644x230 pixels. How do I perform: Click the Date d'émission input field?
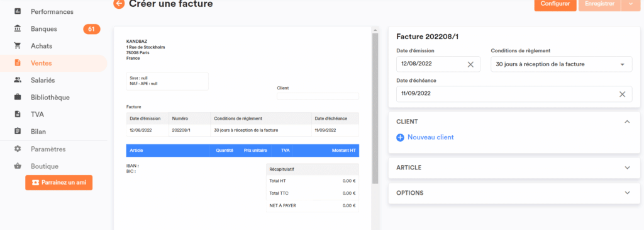point(438,64)
